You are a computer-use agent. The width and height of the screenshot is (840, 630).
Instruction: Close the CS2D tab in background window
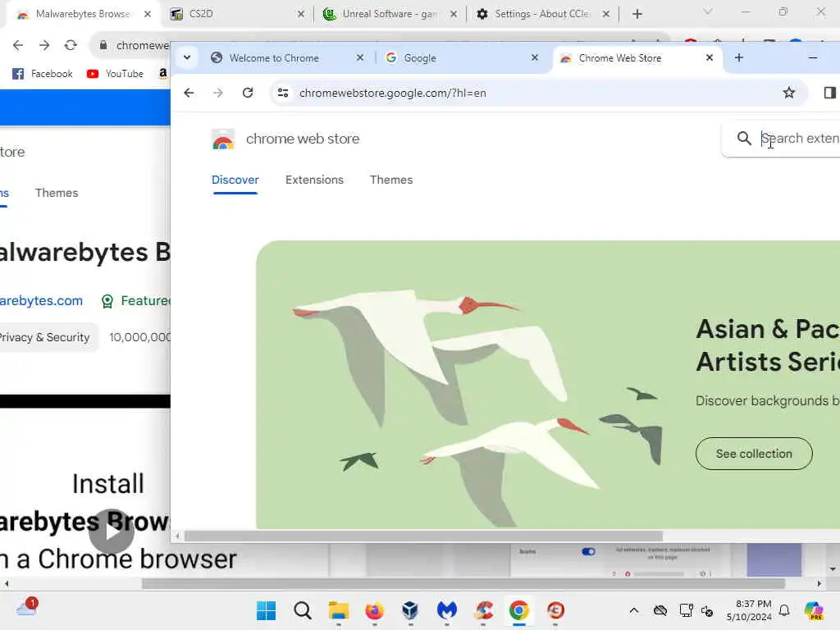tap(301, 14)
